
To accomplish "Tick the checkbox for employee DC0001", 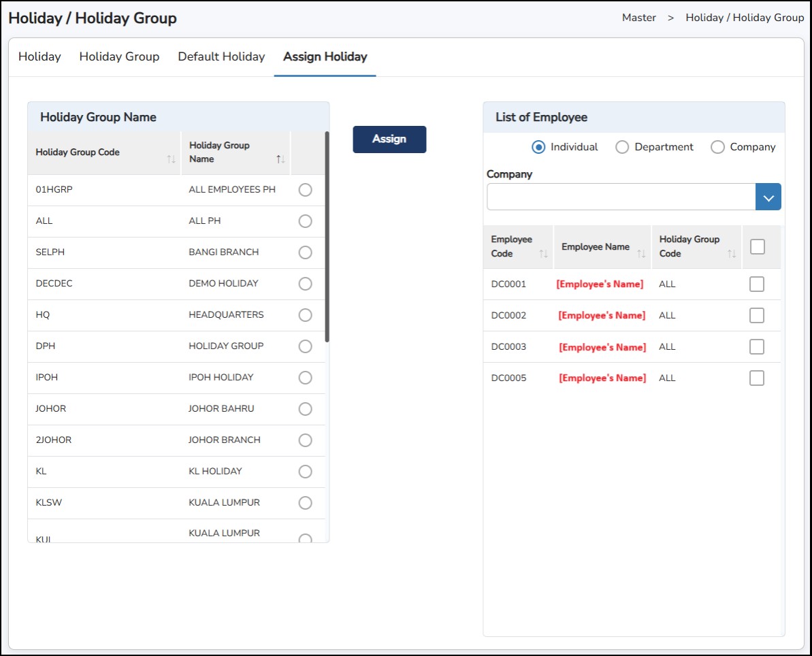I will point(756,284).
